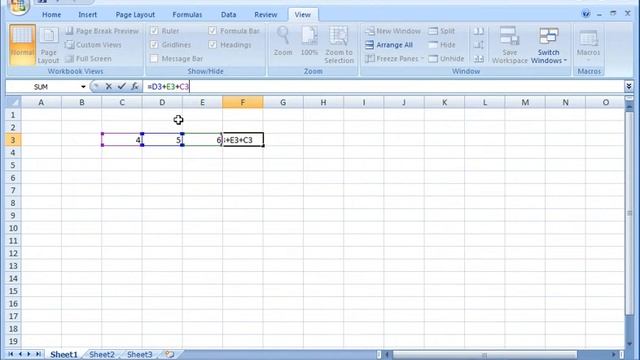The width and height of the screenshot is (640, 360).
Task: Open the Zoom dialog magnifier
Action: click(283, 42)
